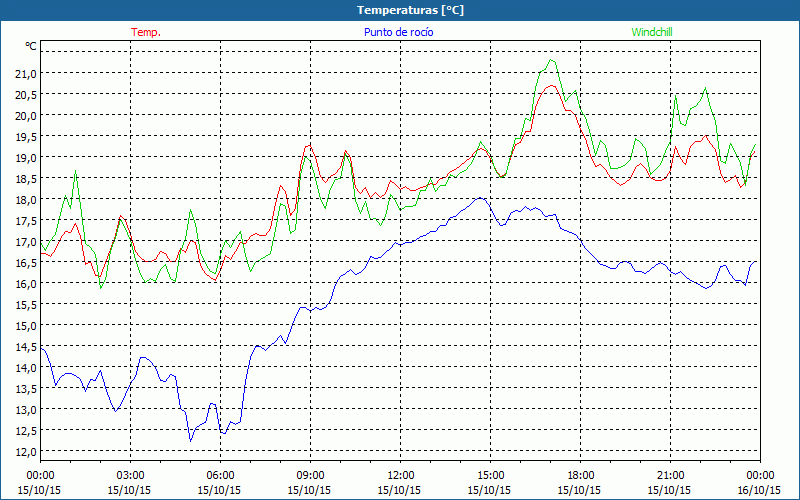Click the 20,5 y-axis value

(26, 94)
